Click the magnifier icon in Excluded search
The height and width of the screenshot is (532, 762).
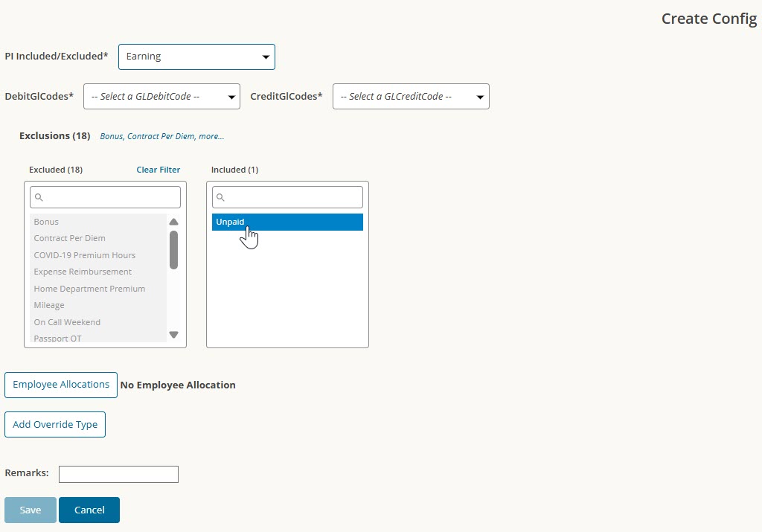pyautogui.click(x=39, y=197)
